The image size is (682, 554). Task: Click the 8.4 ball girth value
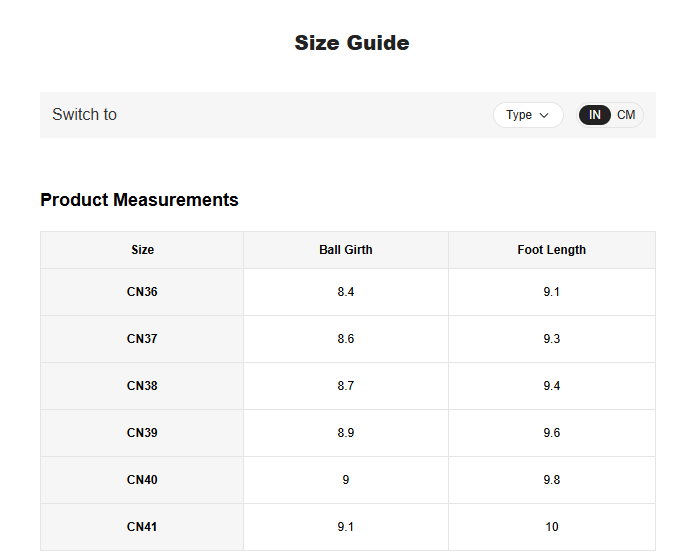pyautogui.click(x=345, y=292)
